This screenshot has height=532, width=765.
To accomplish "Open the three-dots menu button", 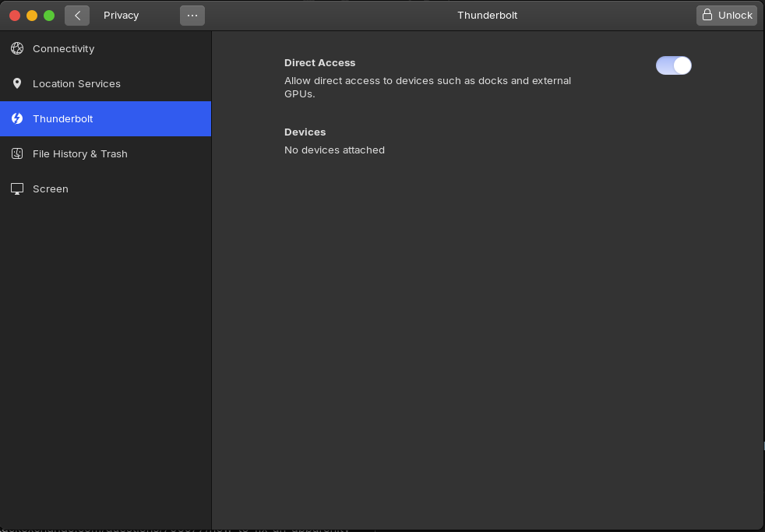I will point(192,16).
